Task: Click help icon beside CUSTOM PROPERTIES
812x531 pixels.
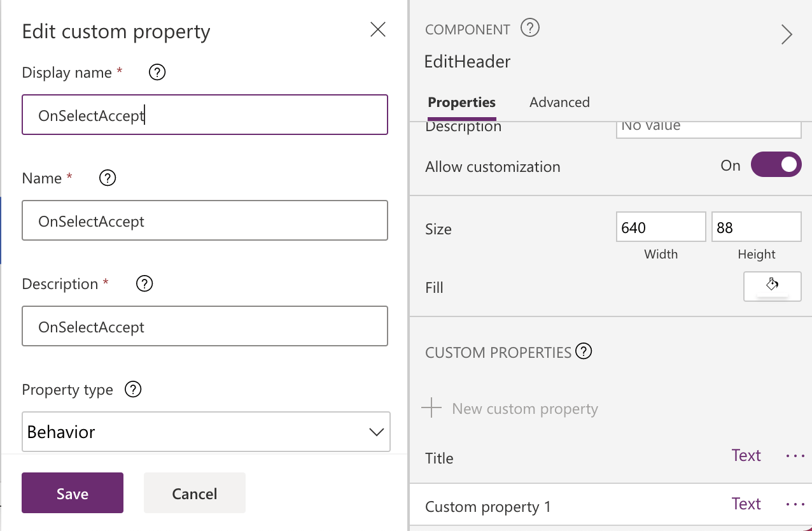Action: pyautogui.click(x=584, y=351)
